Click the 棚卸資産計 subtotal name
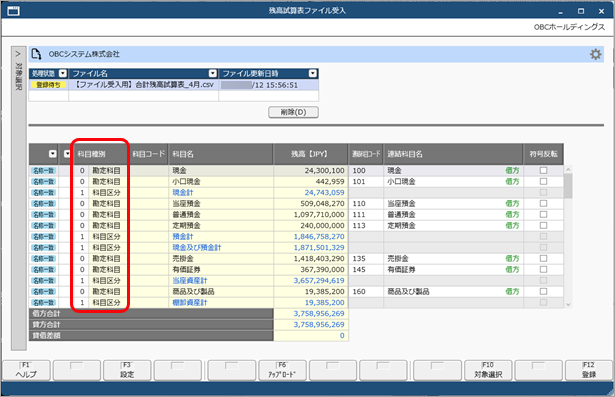This screenshot has width=615, height=397. (190, 302)
